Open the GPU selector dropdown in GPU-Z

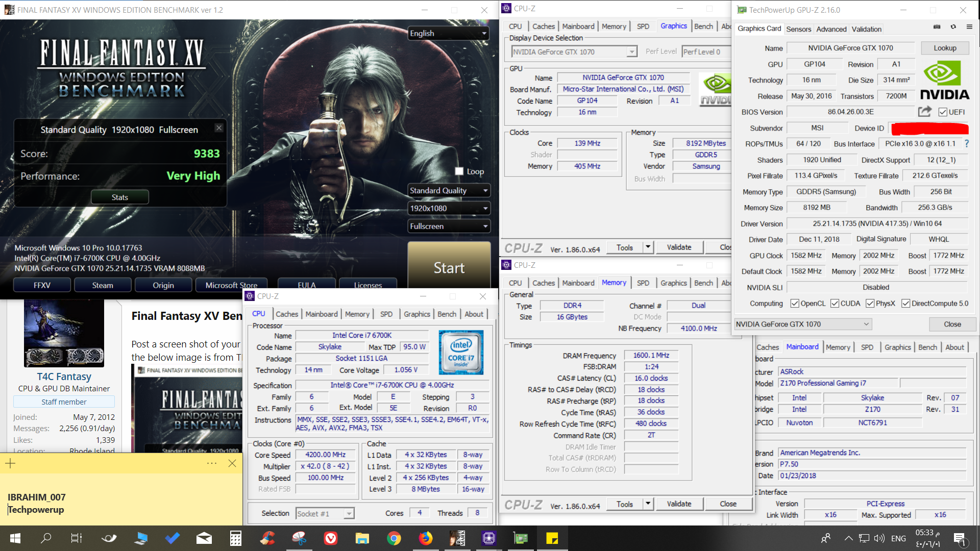(x=802, y=324)
